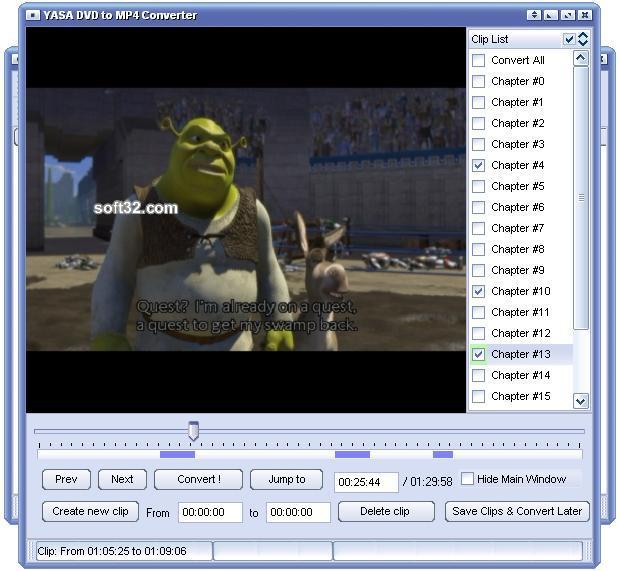Click the total duration text '/ 01:29:58'
The image size is (619, 571).
(428, 481)
